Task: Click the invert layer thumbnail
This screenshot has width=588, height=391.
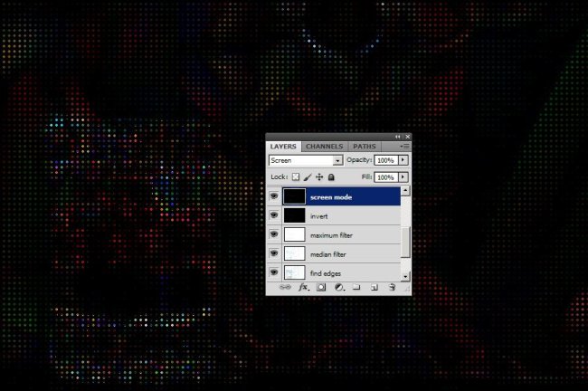Action: coord(294,215)
